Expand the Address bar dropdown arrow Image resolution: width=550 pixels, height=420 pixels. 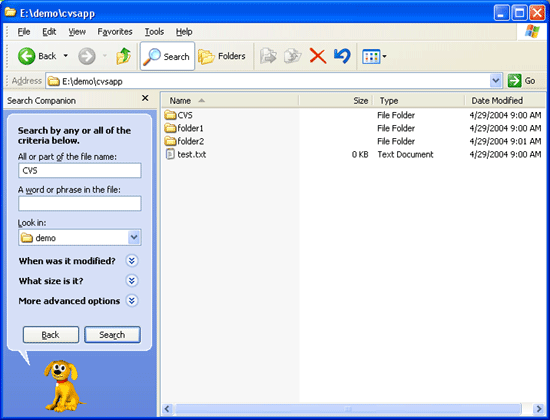pyautogui.click(x=495, y=81)
